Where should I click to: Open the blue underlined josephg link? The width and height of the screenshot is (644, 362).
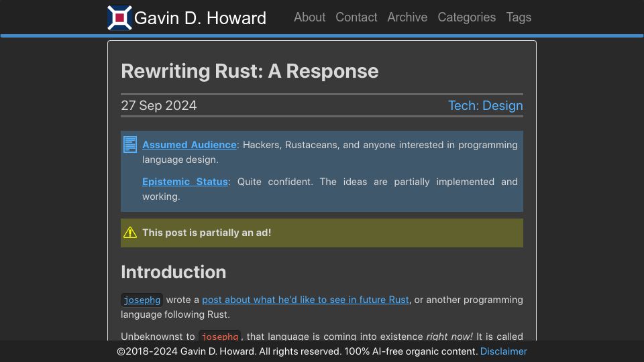coord(142,300)
